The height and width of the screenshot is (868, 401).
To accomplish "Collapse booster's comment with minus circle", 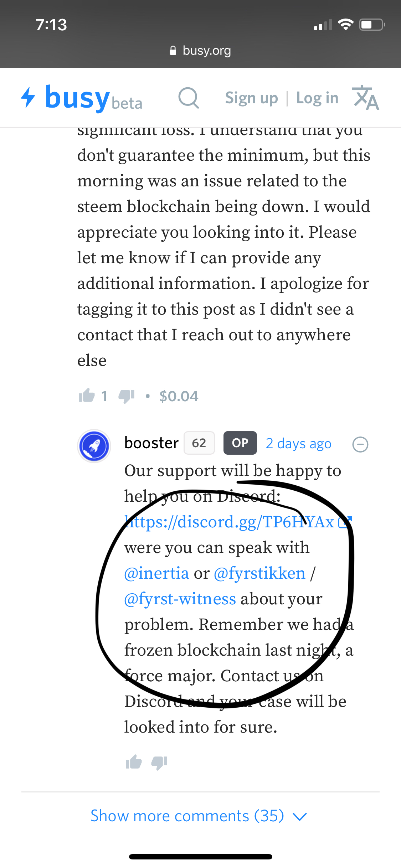I will pyautogui.click(x=360, y=444).
